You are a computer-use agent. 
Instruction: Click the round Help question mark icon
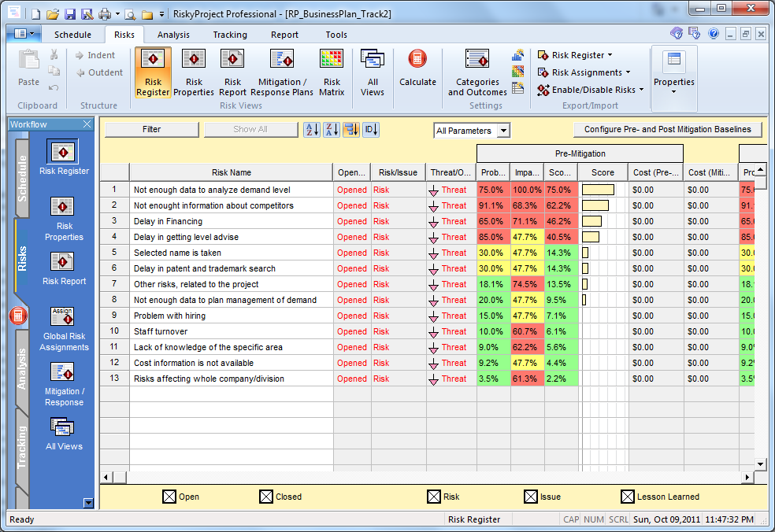[714, 34]
